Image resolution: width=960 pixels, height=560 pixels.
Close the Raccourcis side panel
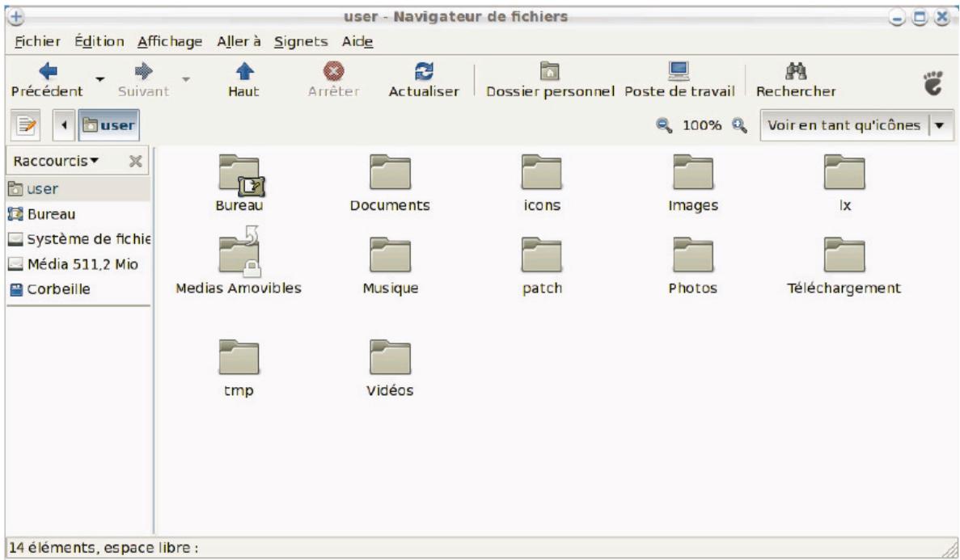coord(135,161)
